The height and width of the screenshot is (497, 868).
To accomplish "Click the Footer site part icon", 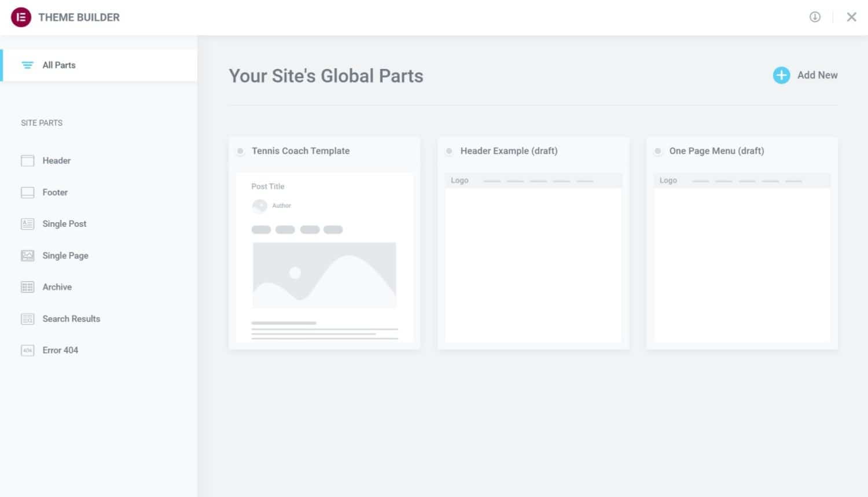I will pos(28,193).
